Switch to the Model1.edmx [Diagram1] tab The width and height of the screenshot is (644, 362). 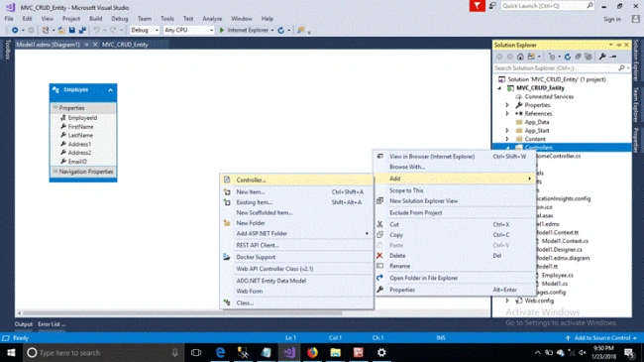(49, 45)
